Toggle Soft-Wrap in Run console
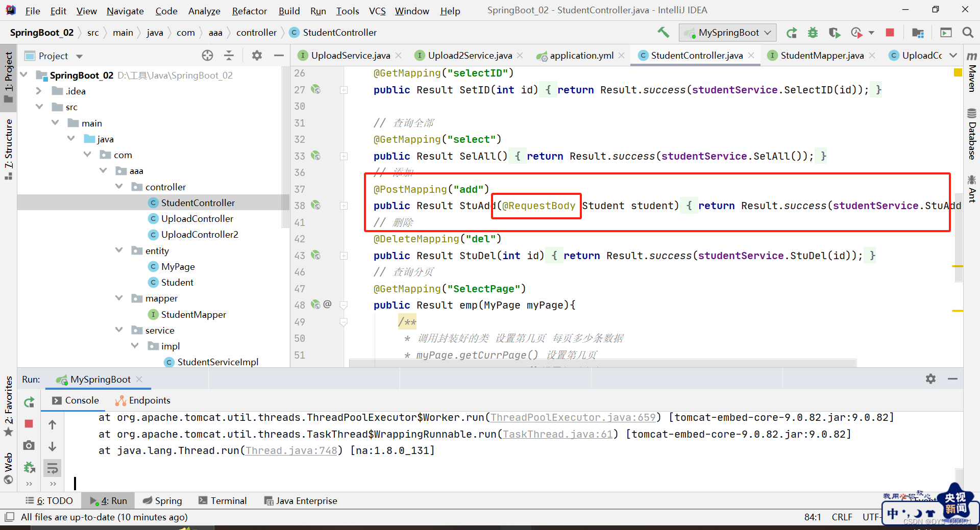Screen dimensions: 980x530 (52, 468)
